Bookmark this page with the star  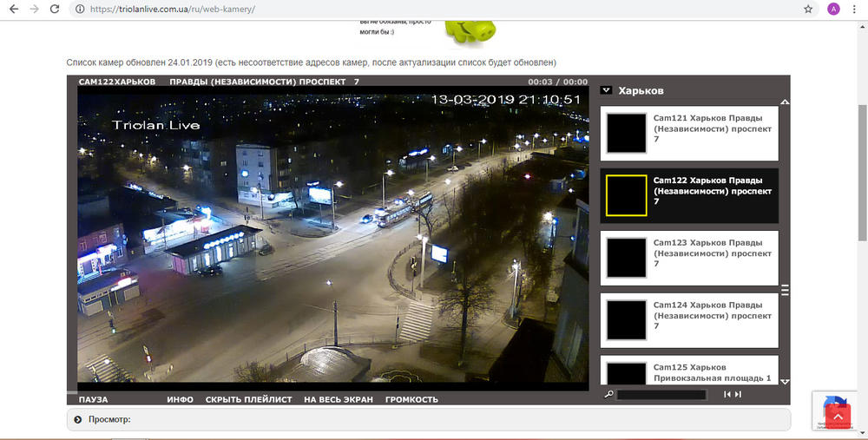808,9
